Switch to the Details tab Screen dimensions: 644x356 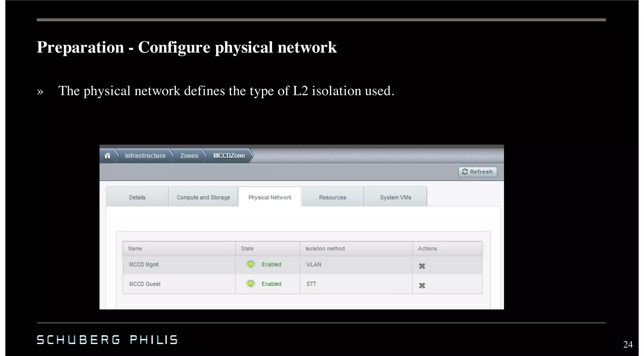click(x=137, y=197)
